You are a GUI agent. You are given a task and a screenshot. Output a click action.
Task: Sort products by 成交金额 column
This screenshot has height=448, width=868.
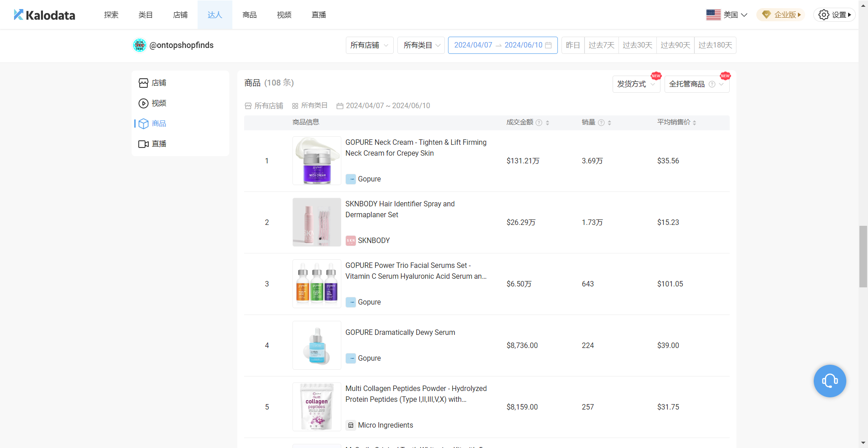click(x=547, y=123)
